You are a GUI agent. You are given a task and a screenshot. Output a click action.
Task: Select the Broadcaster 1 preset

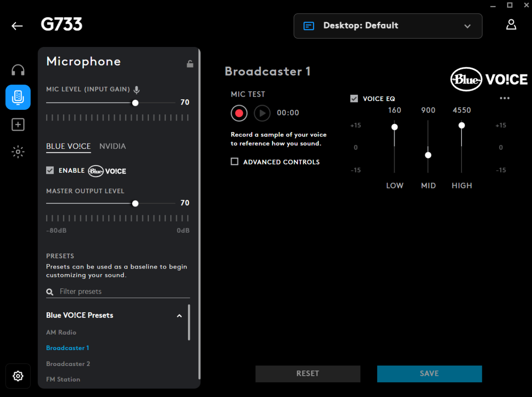point(68,348)
